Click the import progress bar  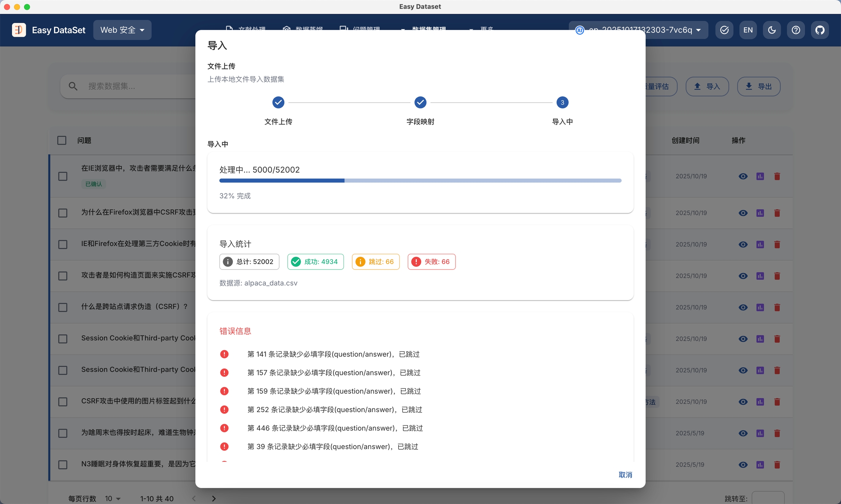click(420, 181)
